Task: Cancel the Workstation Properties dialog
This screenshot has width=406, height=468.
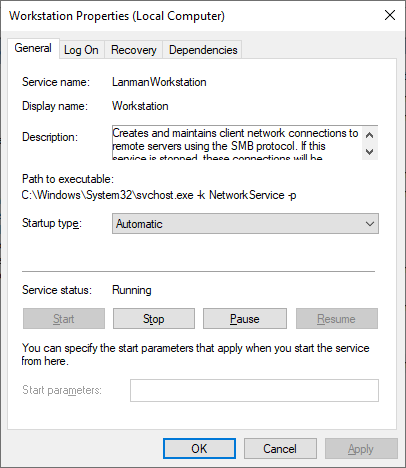Action: point(280,449)
